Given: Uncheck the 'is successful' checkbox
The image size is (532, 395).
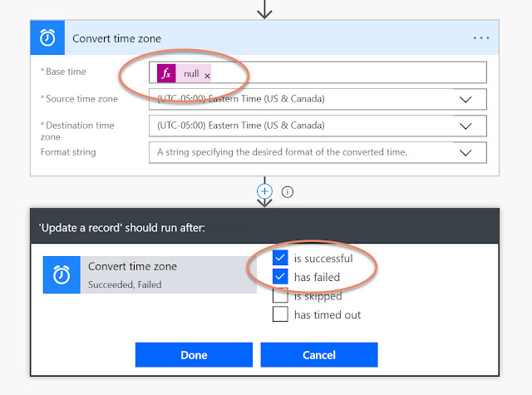Looking at the screenshot, I should 280,259.
